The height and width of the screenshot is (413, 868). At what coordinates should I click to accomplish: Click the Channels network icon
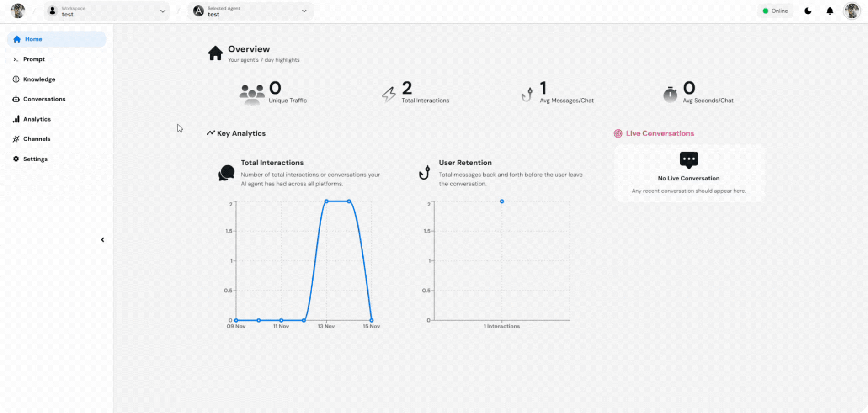(x=16, y=139)
